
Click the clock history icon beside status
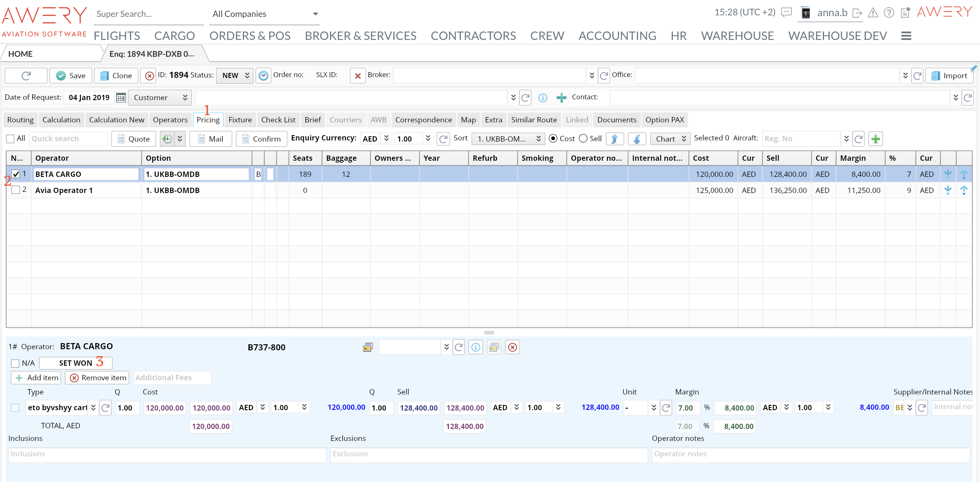click(x=263, y=76)
